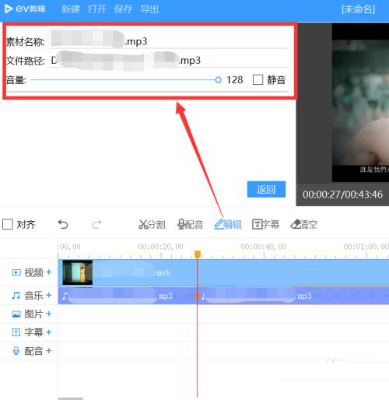Add audio with 音乐 plus

click(49, 295)
